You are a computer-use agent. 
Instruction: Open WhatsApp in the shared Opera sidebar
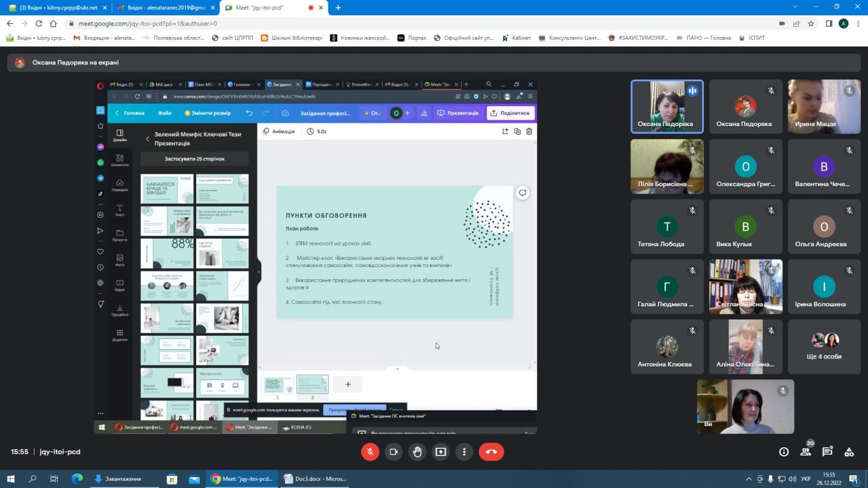(x=101, y=163)
